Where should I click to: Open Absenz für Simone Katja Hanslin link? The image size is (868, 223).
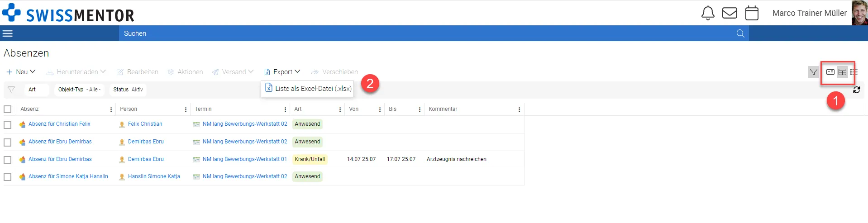68,176
